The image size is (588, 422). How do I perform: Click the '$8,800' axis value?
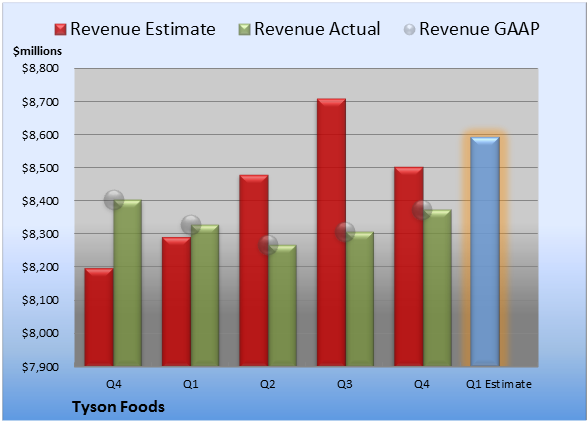click(40, 68)
